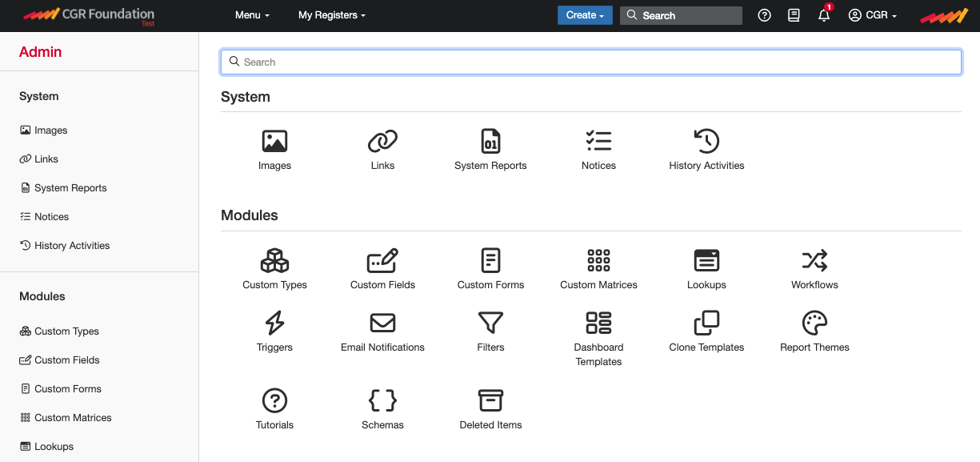Expand the My Registers dropdown

(332, 15)
